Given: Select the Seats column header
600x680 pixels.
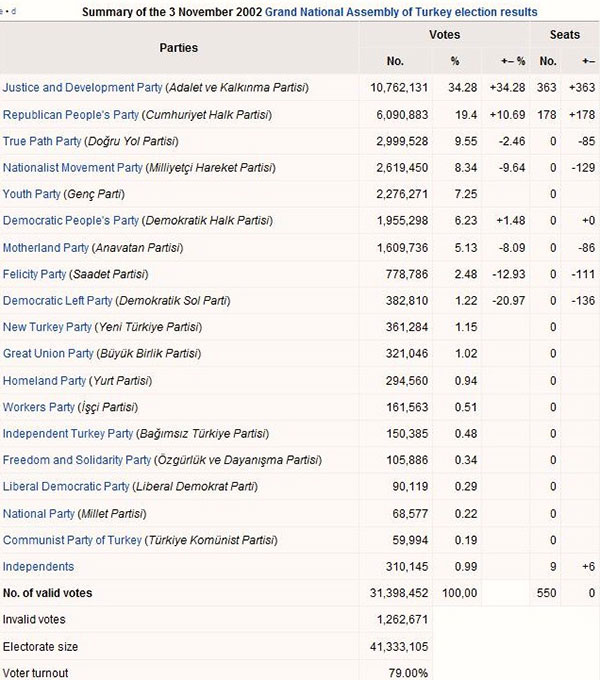Looking at the screenshot, I should coord(564,35).
